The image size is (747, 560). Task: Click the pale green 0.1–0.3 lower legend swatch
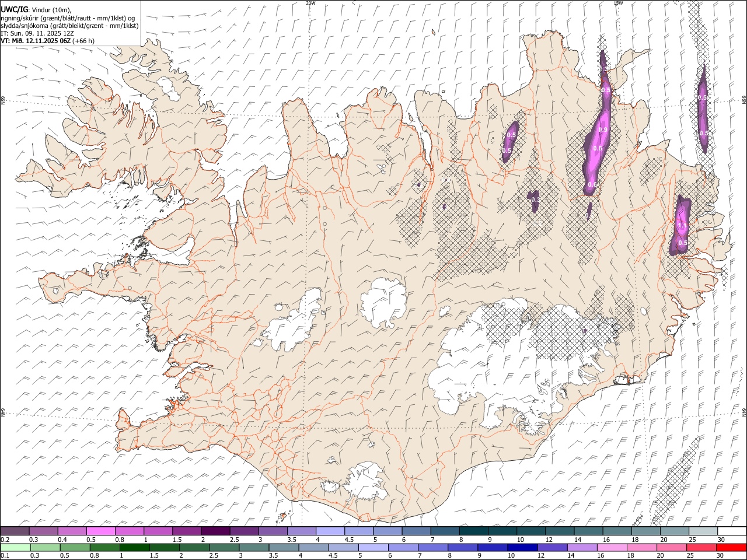[x=15, y=547]
